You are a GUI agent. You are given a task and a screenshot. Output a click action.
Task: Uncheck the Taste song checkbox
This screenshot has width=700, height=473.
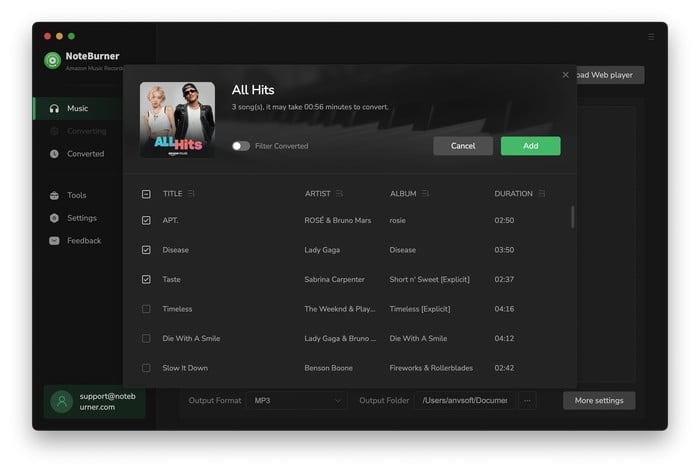tap(146, 279)
